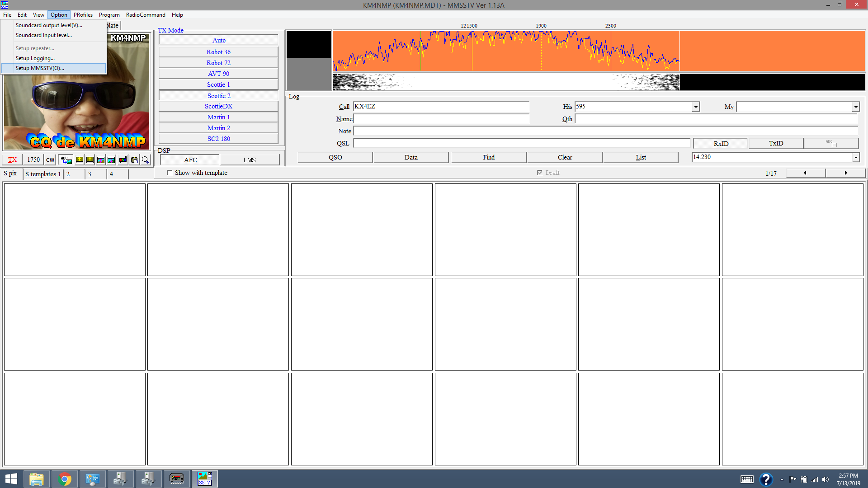Click the yellow up-down arrow icon

click(80, 160)
